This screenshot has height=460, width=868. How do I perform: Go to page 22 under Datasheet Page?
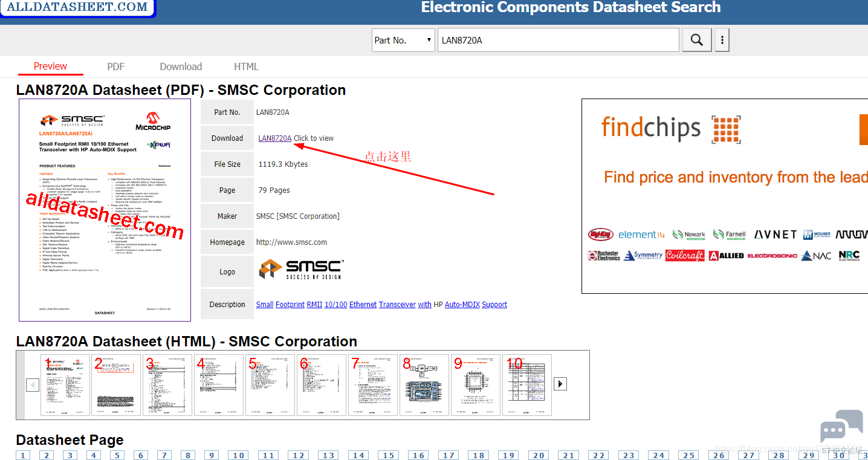(x=598, y=455)
